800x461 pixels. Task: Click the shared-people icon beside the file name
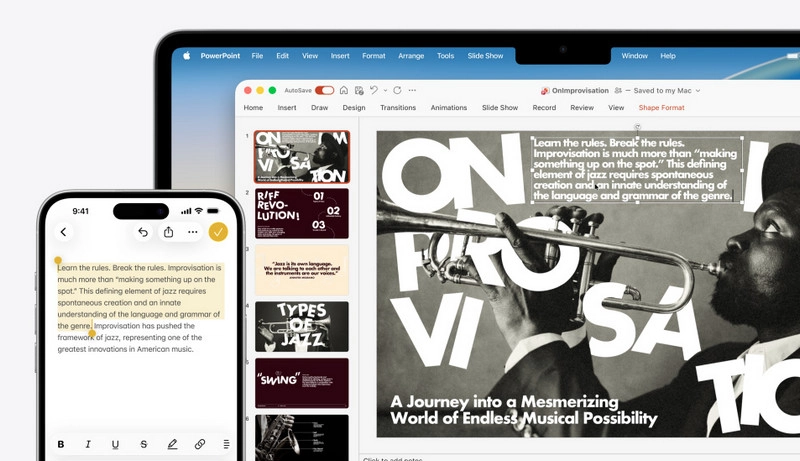coord(618,90)
